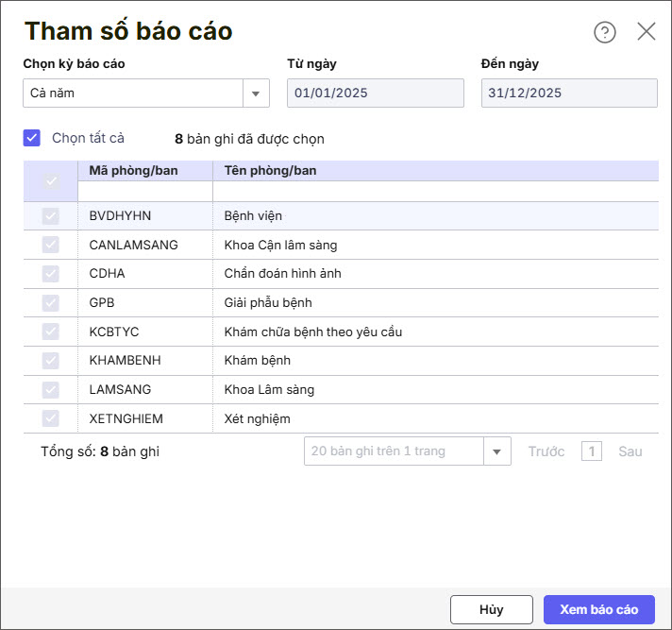The image size is (672, 630).
Task: Open the help question mark icon
Action: click(604, 32)
